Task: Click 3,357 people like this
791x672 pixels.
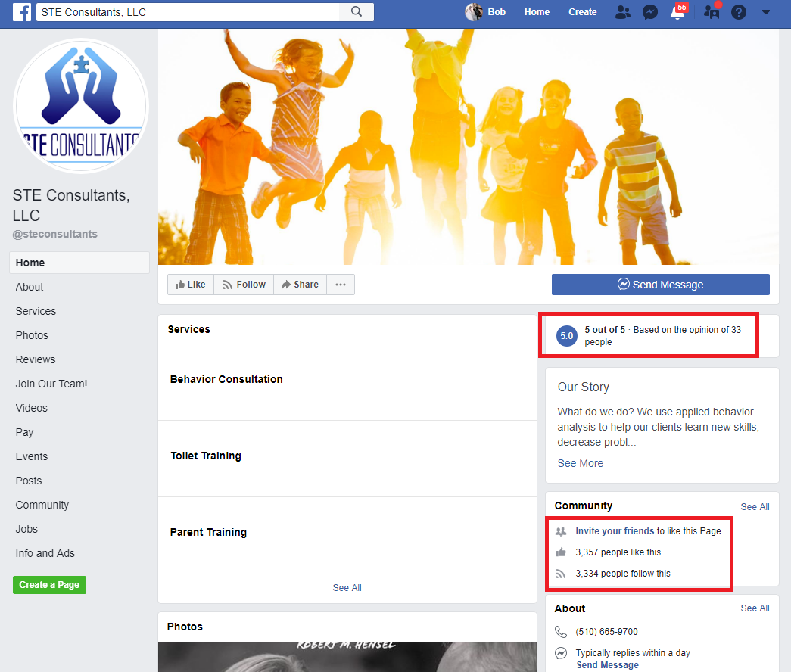Action: click(x=618, y=552)
